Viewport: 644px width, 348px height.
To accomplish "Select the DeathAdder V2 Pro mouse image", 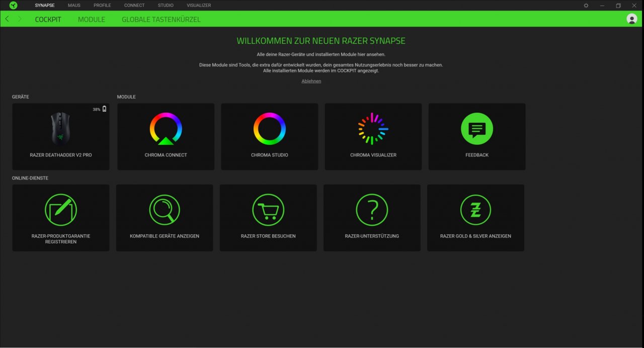I will point(61,129).
